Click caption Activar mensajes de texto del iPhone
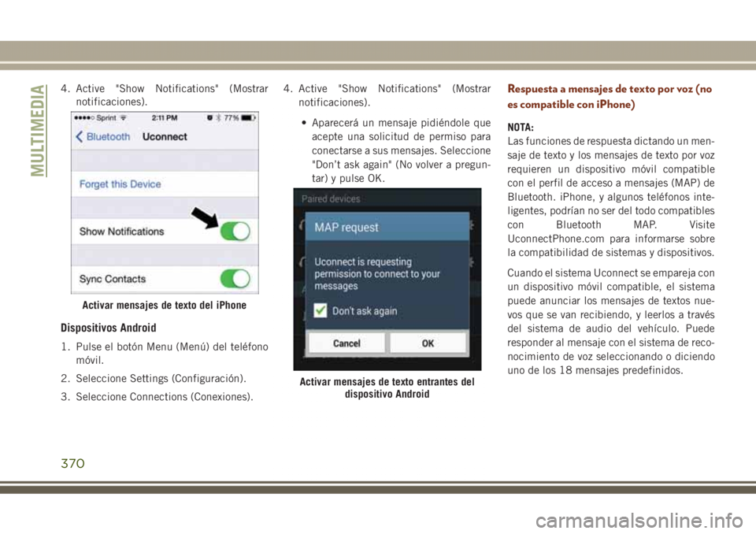Screen dimensions: 756x534 point(165,305)
